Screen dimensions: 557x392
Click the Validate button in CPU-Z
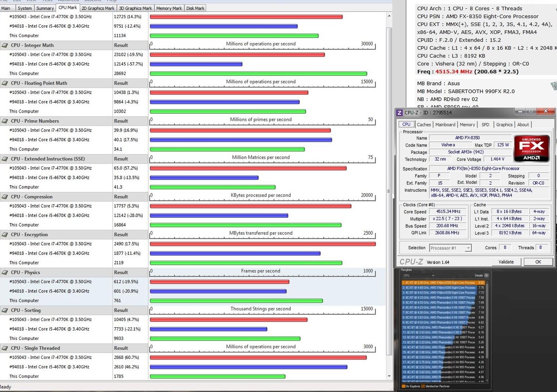click(x=506, y=262)
